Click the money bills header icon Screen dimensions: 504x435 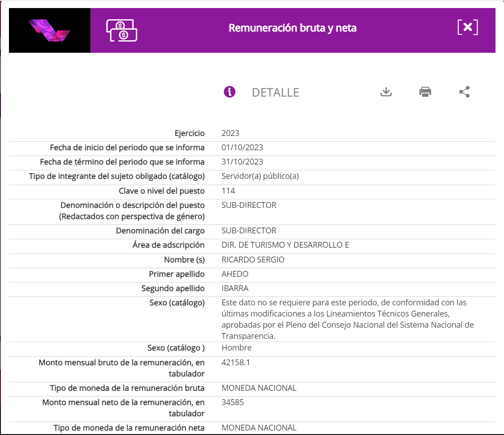pos(121,30)
